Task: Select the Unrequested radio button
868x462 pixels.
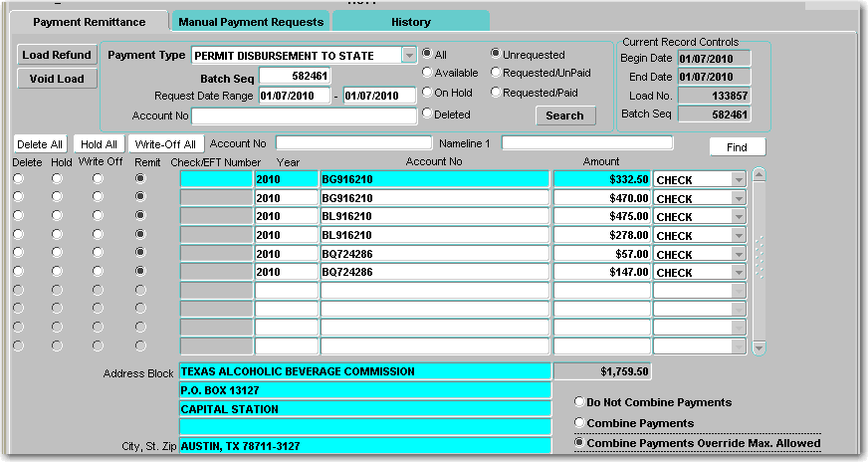Action: pyautogui.click(x=496, y=53)
